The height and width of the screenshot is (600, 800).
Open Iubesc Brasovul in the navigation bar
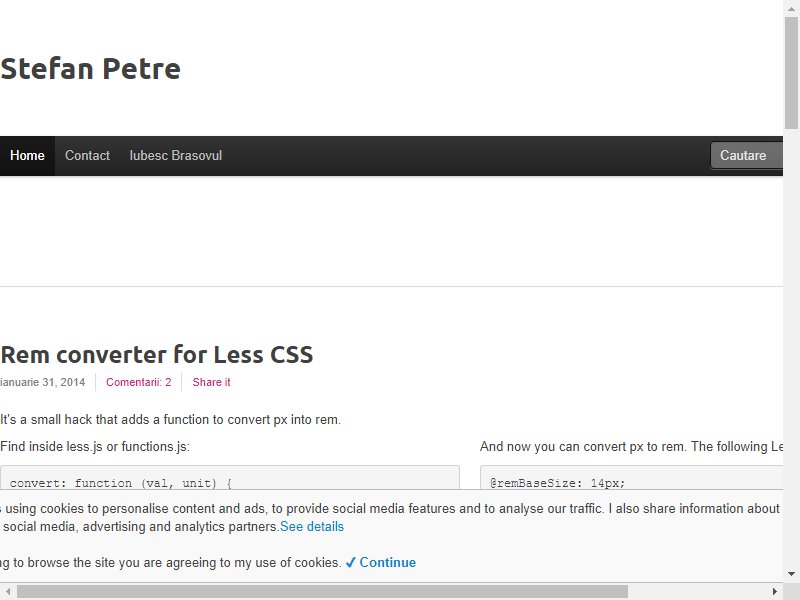tap(176, 156)
